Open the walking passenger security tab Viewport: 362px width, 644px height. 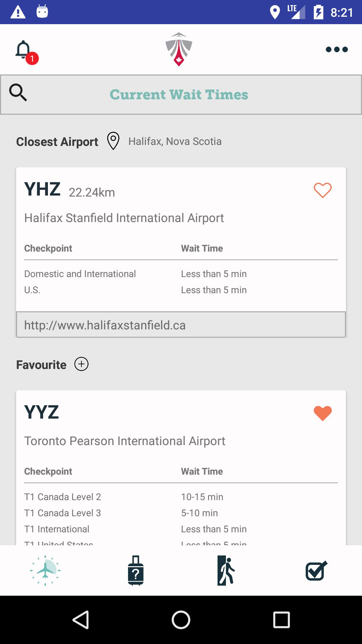tap(226, 570)
